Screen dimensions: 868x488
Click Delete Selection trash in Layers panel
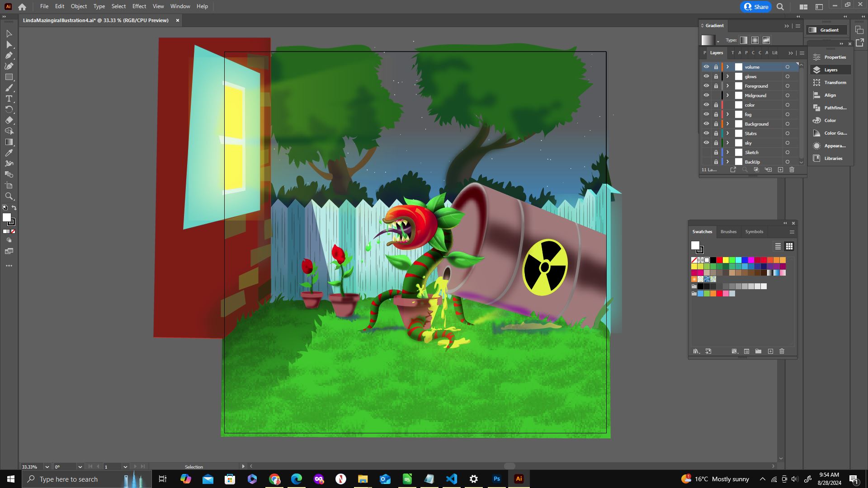click(792, 170)
